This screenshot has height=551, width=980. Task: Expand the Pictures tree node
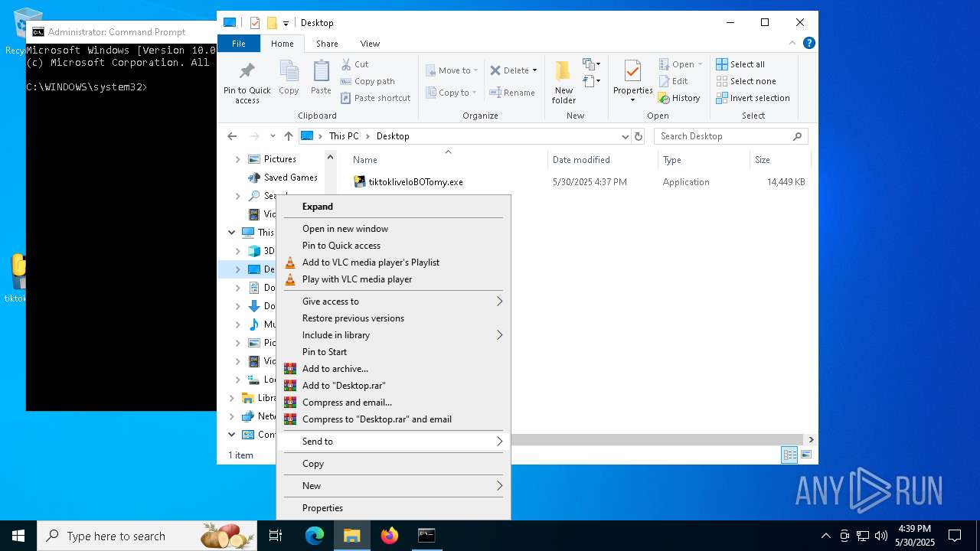pos(237,159)
